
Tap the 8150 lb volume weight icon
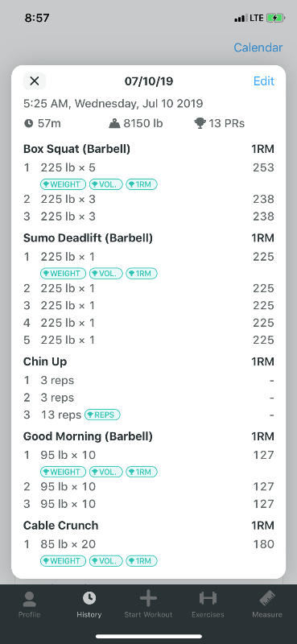(x=114, y=123)
